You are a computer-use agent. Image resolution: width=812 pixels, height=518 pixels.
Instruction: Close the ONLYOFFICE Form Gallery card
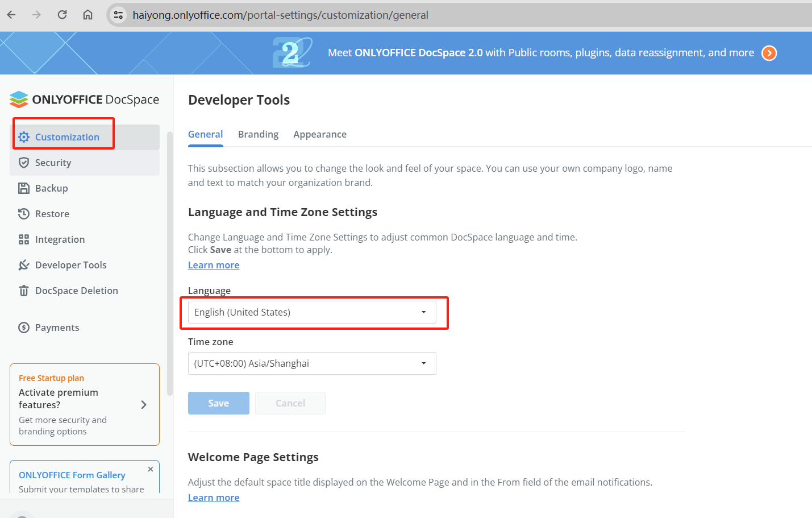pyautogui.click(x=151, y=469)
